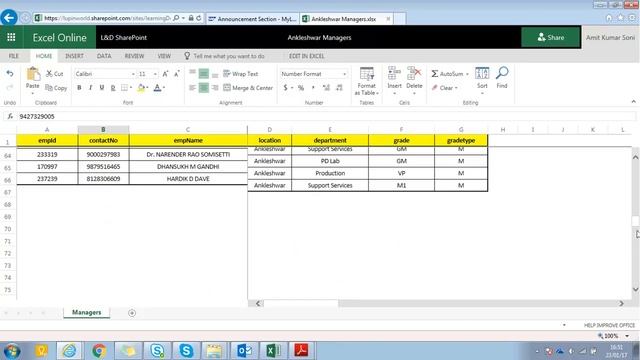Click the Amit Kumar Soni account name
The height and width of the screenshot is (360, 640).
pyautogui.click(x=610, y=38)
